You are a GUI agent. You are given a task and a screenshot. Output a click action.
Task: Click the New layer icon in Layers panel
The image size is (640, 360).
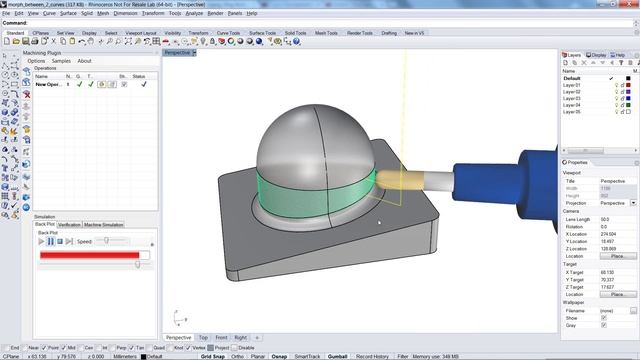coord(566,63)
